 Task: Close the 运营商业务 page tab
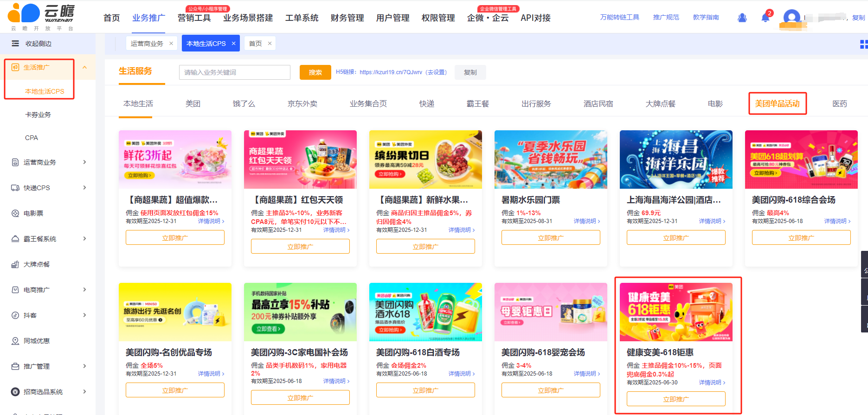(x=171, y=43)
